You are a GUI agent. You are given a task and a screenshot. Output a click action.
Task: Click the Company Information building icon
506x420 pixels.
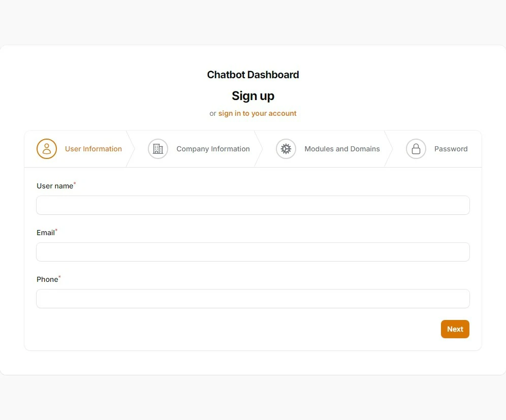pyautogui.click(x=158, y=149)
